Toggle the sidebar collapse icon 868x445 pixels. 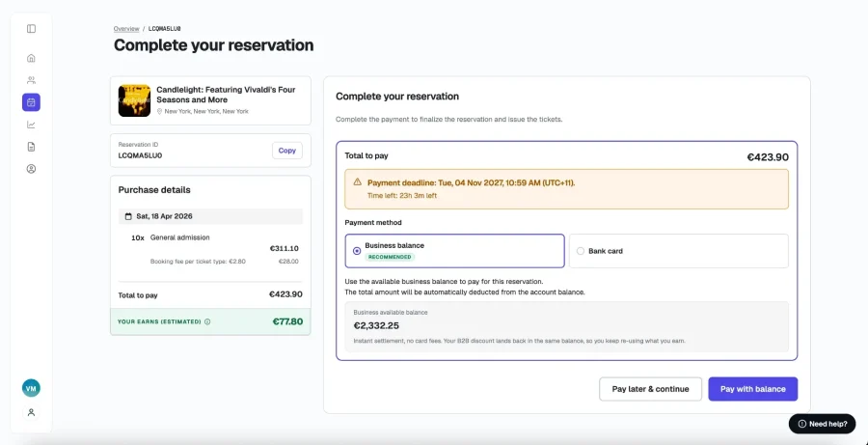(31, 28)
